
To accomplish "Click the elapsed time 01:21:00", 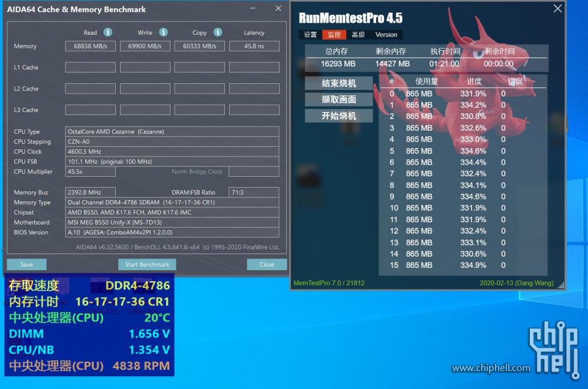I will pyautogui.click(x=444, y=64).
